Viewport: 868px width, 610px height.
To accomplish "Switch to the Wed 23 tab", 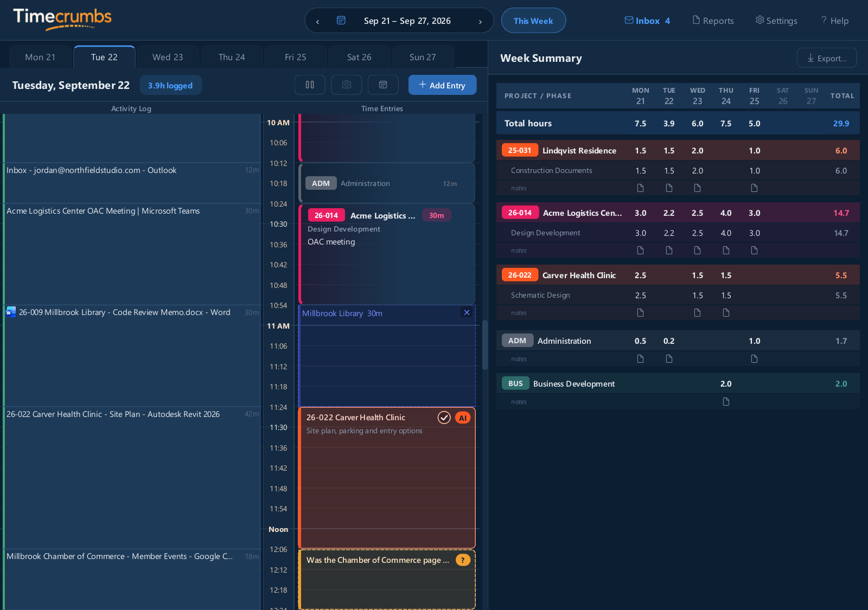I will 168,57.
